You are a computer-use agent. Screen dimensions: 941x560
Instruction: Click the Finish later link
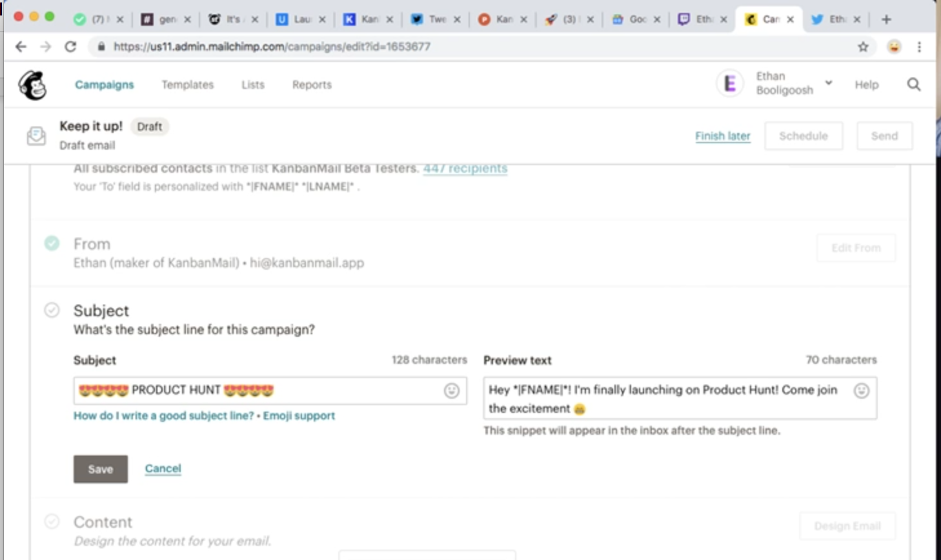pos(723,135)
